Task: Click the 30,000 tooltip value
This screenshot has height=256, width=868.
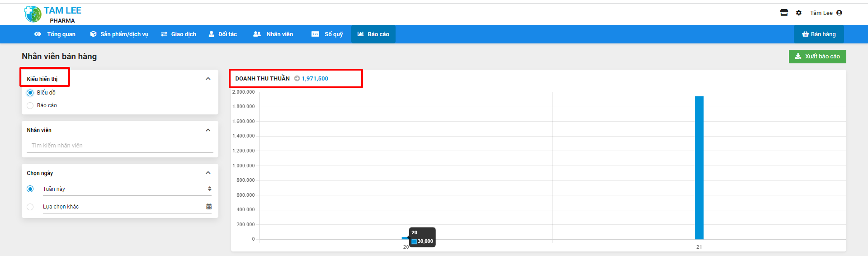Action: click(425, 242)
